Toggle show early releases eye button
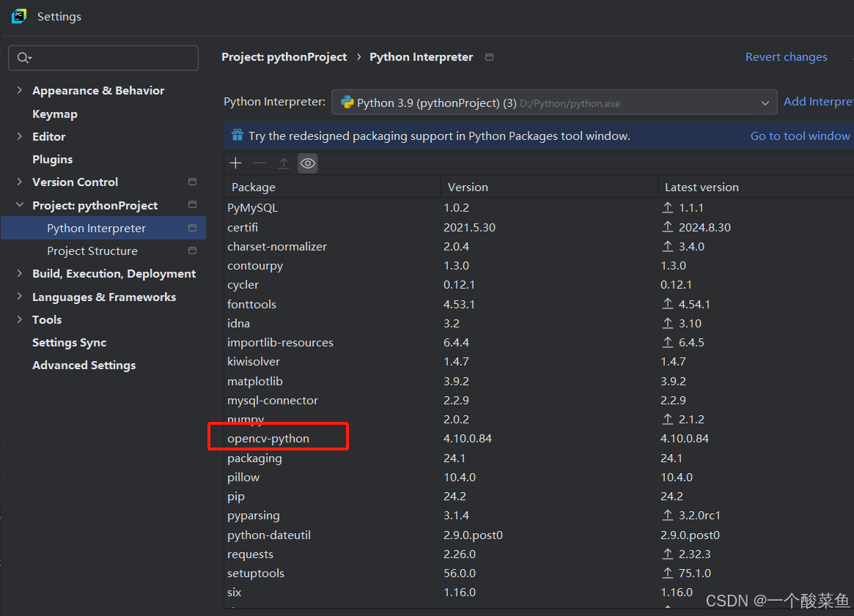Screen dimensions: 854x616 pyautogui.click(x=308, y=163)
